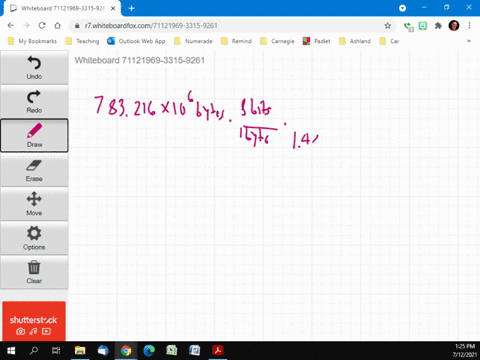The image size is (480, 360).
Task: Open Chrome's three-dot menu
Action: 469,26
